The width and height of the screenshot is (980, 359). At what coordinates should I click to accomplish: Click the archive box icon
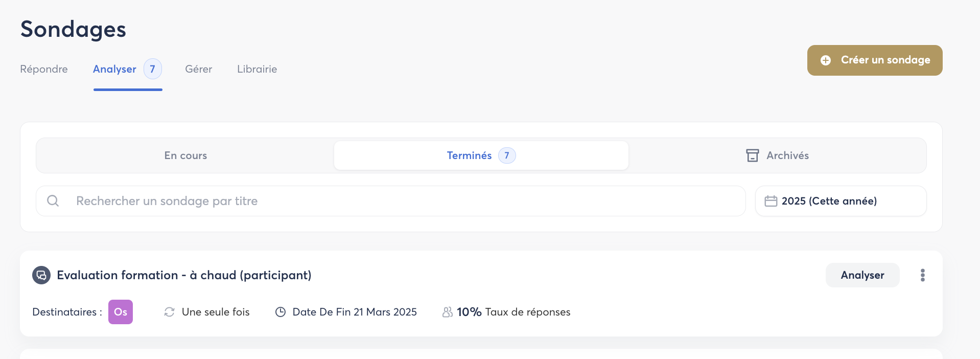752,155
